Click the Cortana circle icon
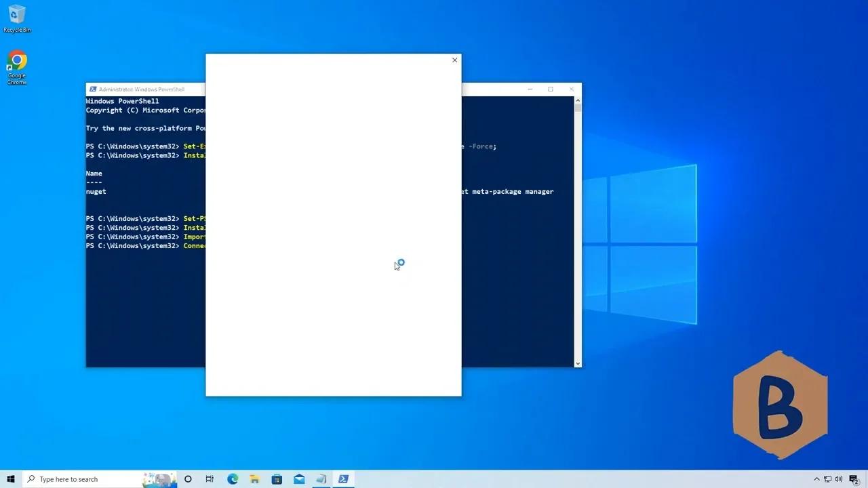868x488 pixels. [x=188, y=479]
